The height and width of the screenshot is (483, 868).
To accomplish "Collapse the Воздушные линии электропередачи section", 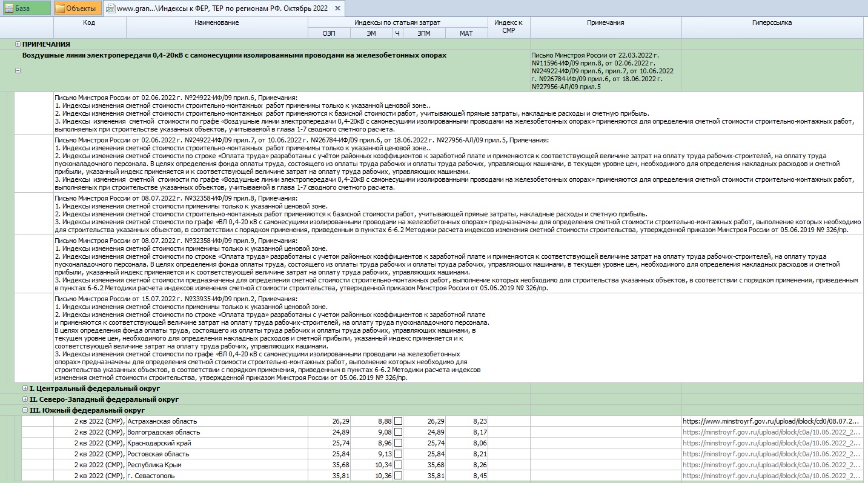I will 18,70.
